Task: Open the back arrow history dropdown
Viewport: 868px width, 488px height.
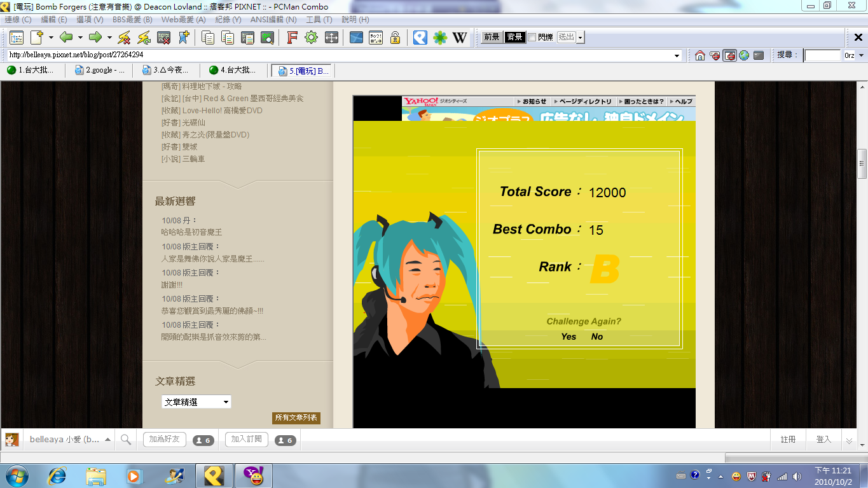Action: (79, 38)
